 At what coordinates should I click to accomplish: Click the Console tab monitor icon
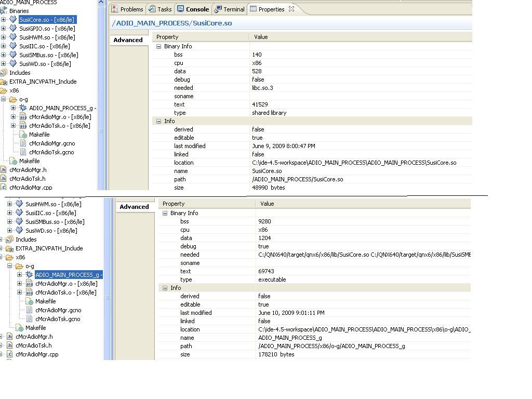pyautogui.click(x=180, y=9)
